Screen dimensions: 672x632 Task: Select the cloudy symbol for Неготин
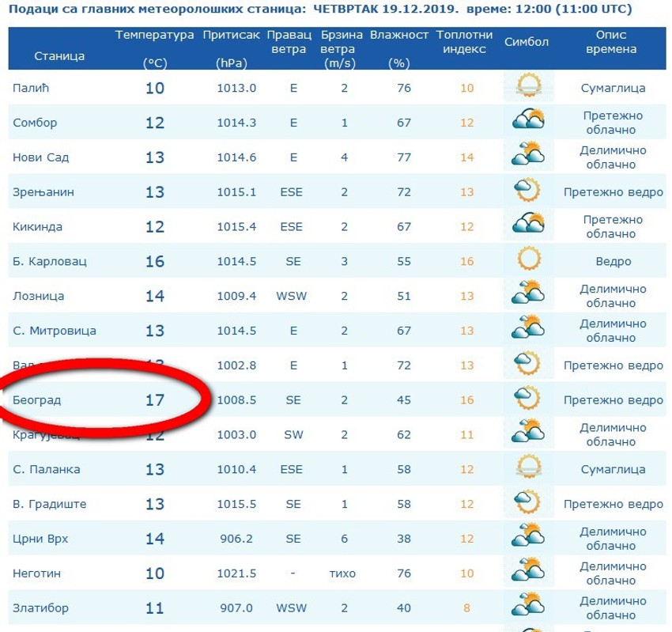527,573
